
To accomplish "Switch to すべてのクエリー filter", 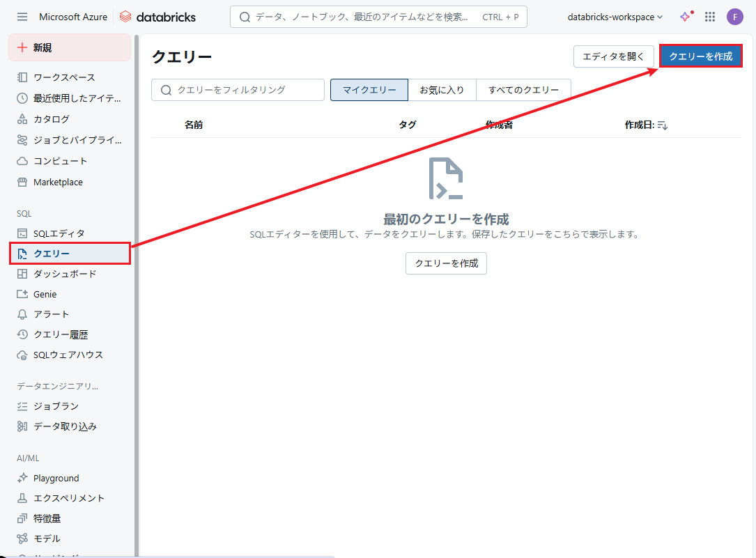I will pos(523,90).
